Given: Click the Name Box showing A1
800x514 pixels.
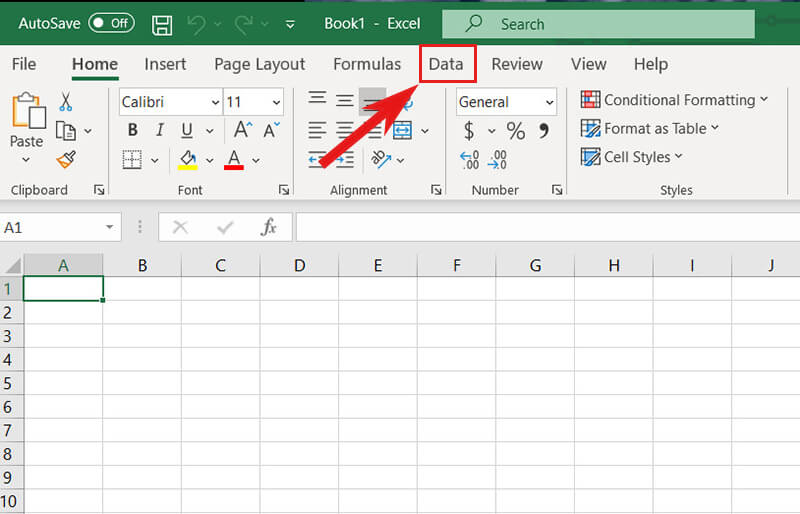Looking at the screenshot, I should tap(60, 227).
